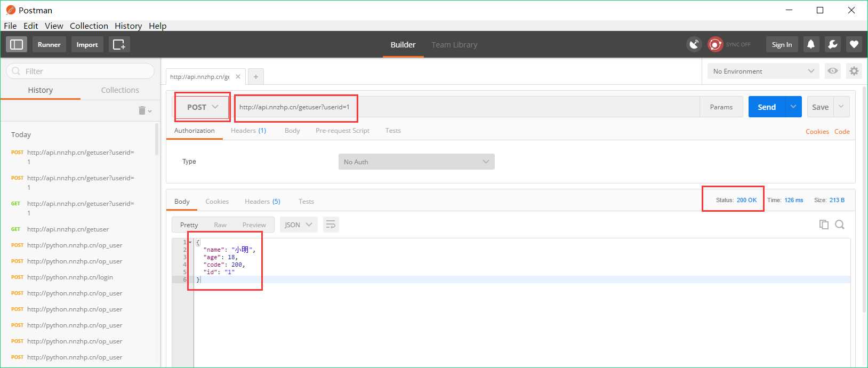The image size is (868, 368).
Task: Open the View menu
Action: coord(54,26)
